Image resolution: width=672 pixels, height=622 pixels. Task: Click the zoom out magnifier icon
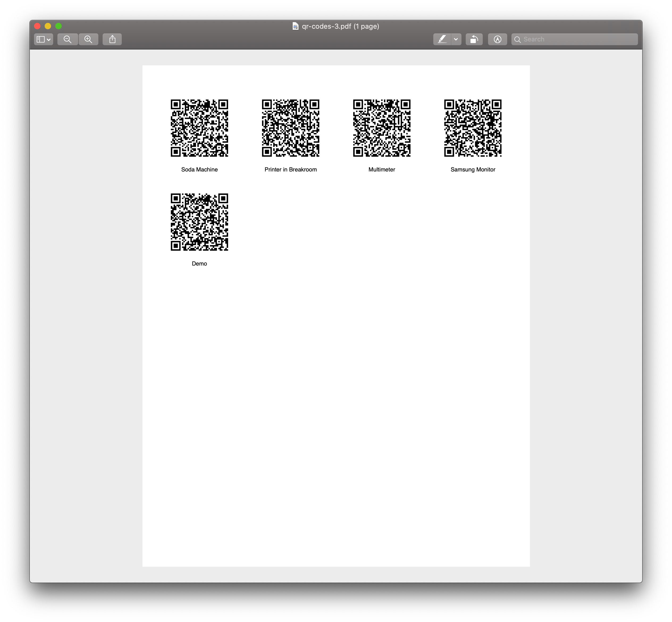[68, 39]
